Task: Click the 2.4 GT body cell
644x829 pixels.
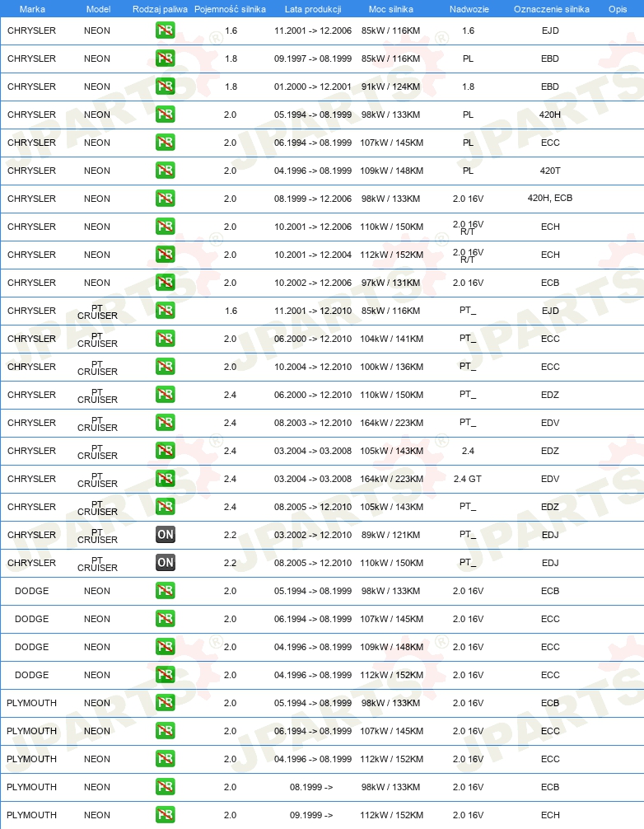Action: click(x=468, y=479)
